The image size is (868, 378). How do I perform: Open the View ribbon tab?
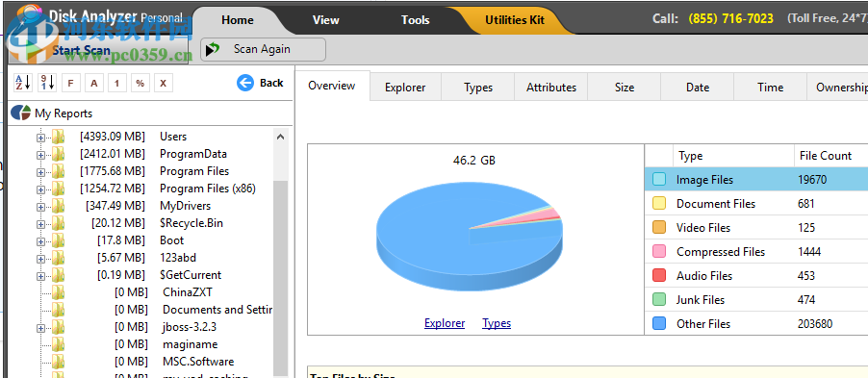(x=325, y=20)
